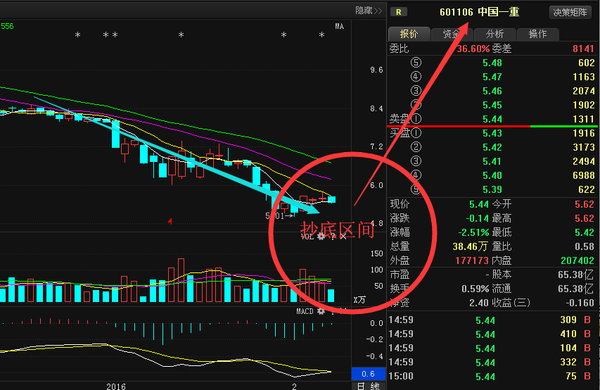Switch to the 分析 tab
Viewport: 600px width, 390px height.
[x=495, y=34]
